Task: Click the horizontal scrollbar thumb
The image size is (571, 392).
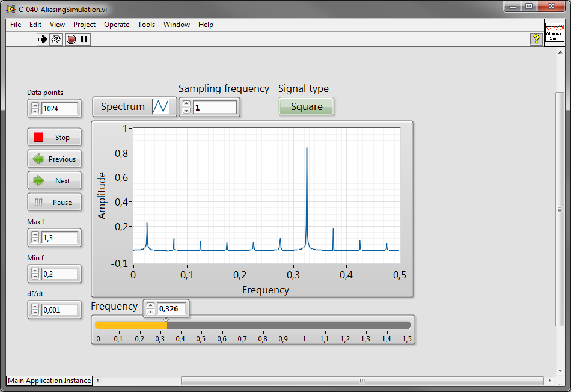Action: [362, 381]
